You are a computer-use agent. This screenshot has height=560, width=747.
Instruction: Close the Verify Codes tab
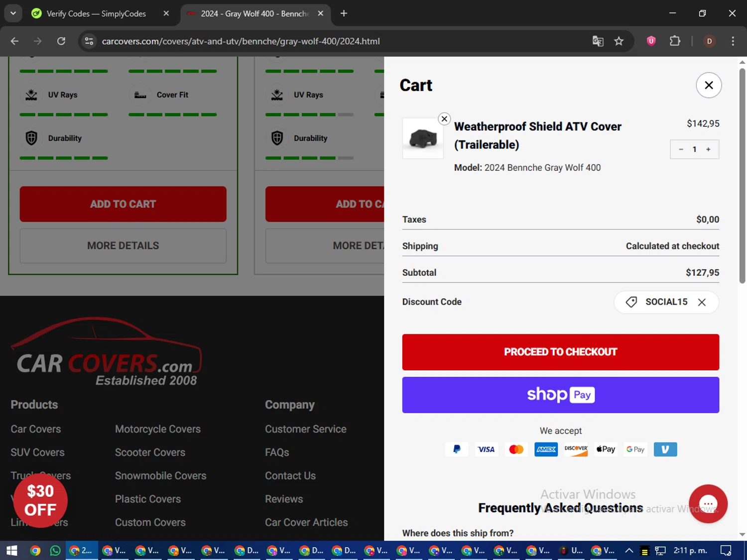point(166,13)
